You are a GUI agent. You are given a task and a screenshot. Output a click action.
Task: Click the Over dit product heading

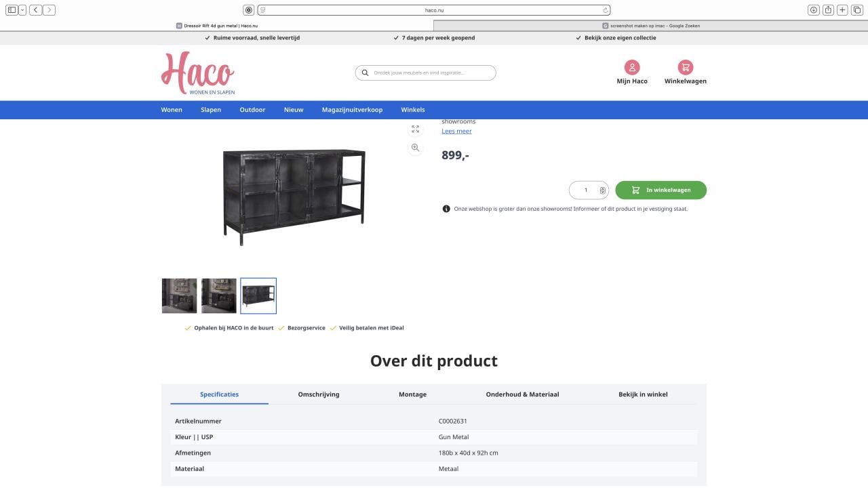click(x=434, y=361)
